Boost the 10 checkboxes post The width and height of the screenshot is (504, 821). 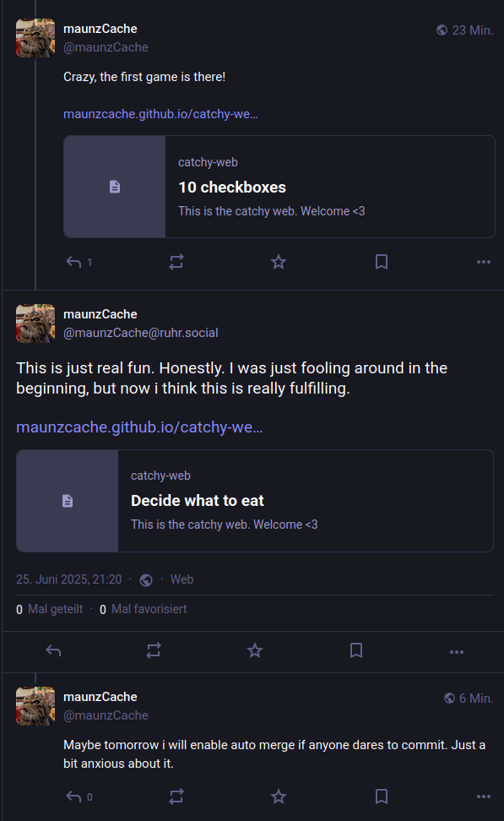[x=176, y=262]
